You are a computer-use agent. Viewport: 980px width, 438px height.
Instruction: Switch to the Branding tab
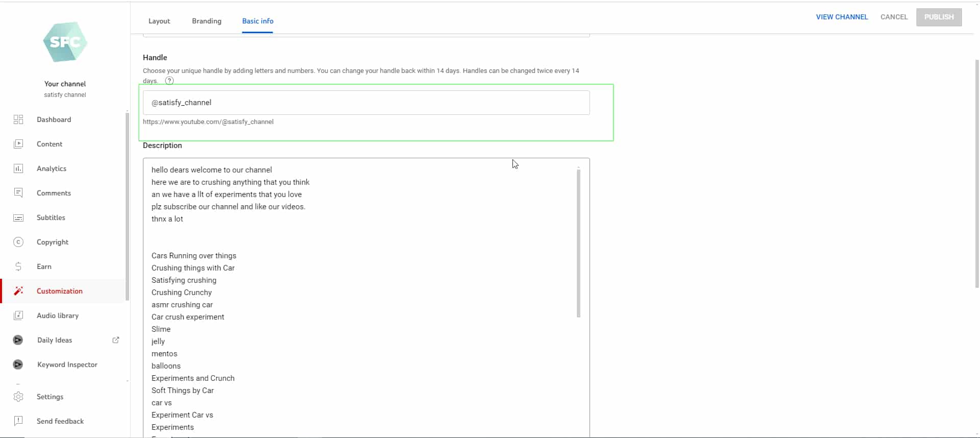click(207, 21)
